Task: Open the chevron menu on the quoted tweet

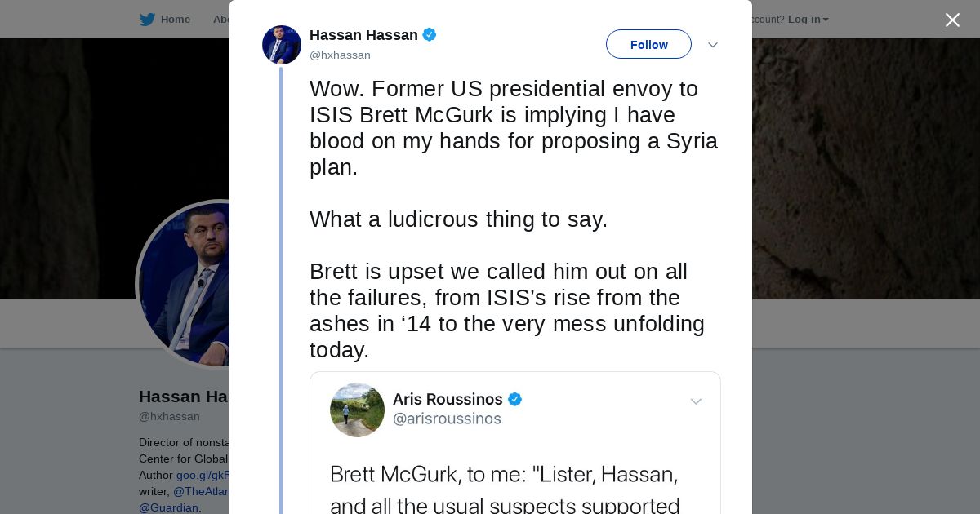Action: coord(696,401)
